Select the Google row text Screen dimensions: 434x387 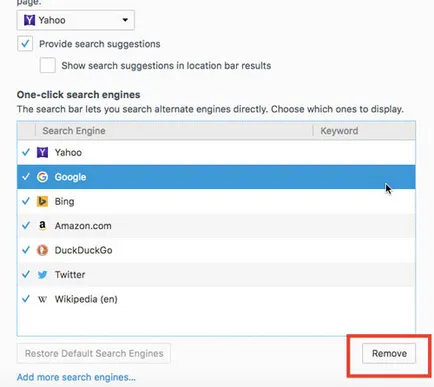coord(70,177)
